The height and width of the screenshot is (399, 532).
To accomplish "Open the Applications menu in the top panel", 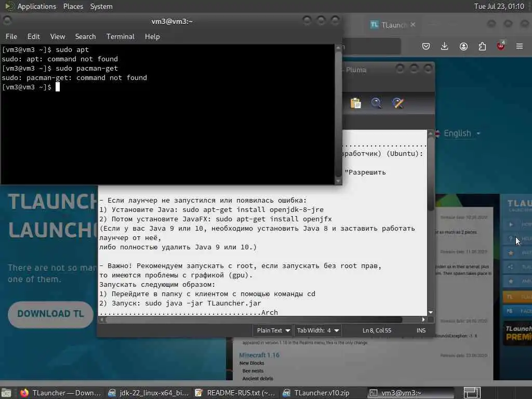I will [x=37, y=6].
